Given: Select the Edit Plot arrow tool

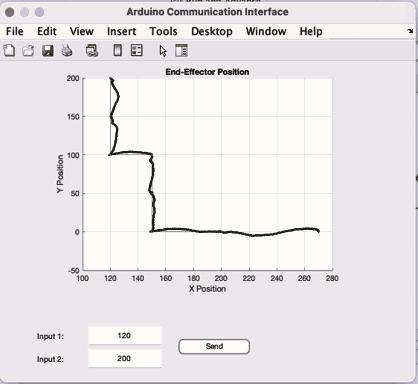Looking at the screenshot, I should (163, 51).
